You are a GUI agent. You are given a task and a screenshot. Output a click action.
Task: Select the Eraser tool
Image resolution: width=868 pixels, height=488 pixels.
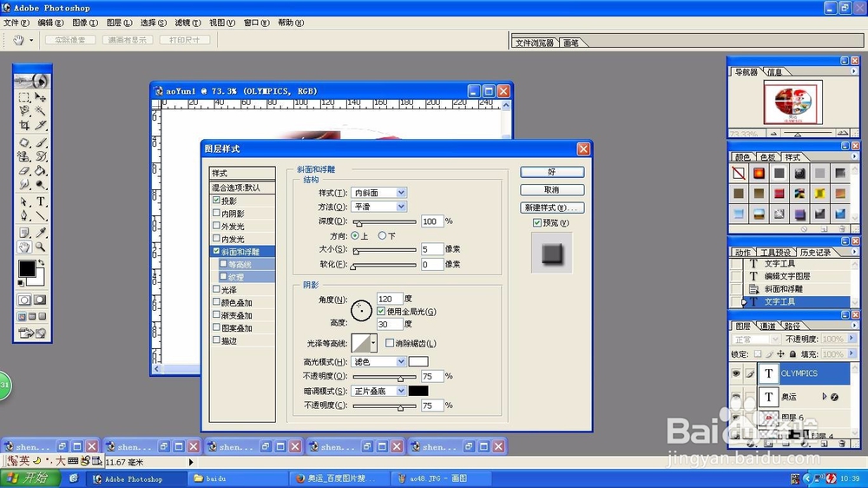pos(24,170)
